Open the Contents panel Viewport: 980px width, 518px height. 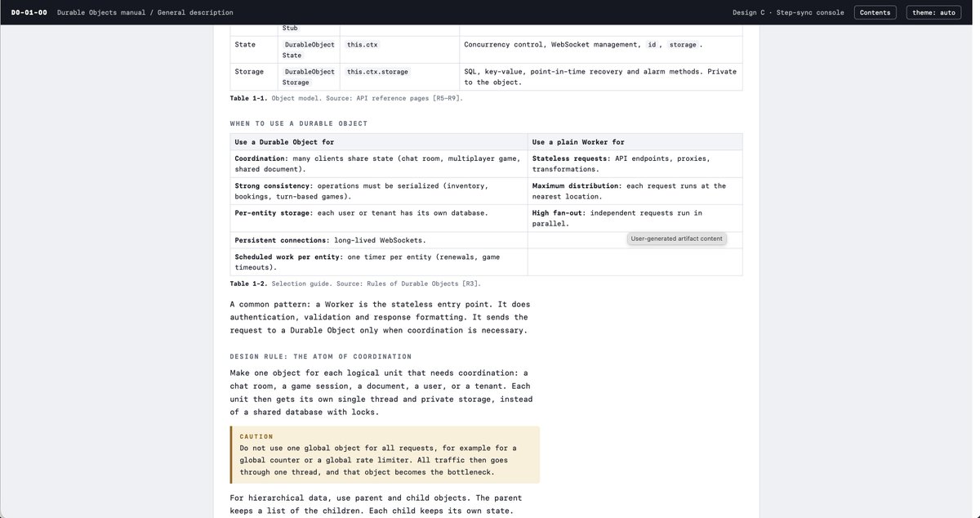[x=875, y=12]
